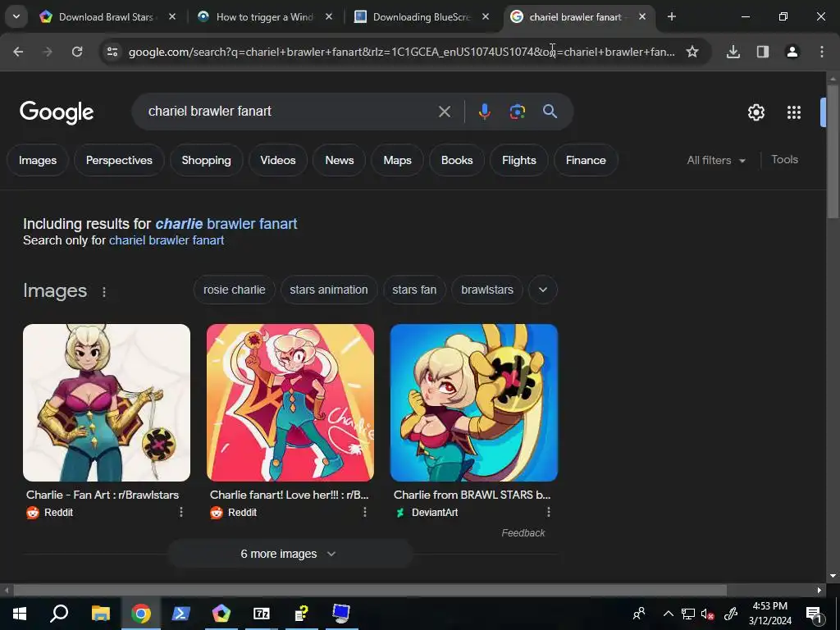Bookmark this page with star icon
Viewport: 840px width, 630px height.
(692, 52)
